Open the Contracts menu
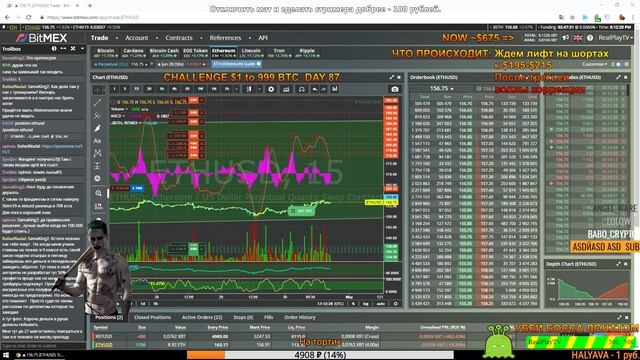The width and height of the screenshot is (640, 360). click(x=179, y=38)
